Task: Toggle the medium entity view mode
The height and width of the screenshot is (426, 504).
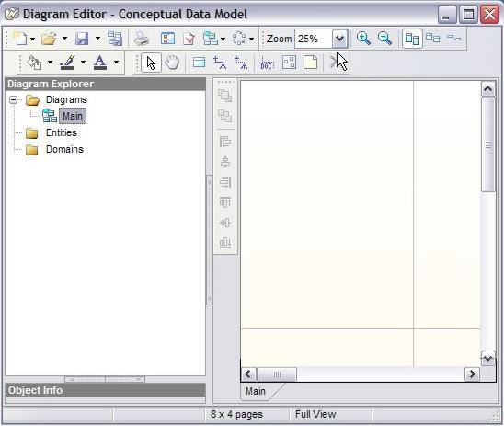Action: click(432, 39)
